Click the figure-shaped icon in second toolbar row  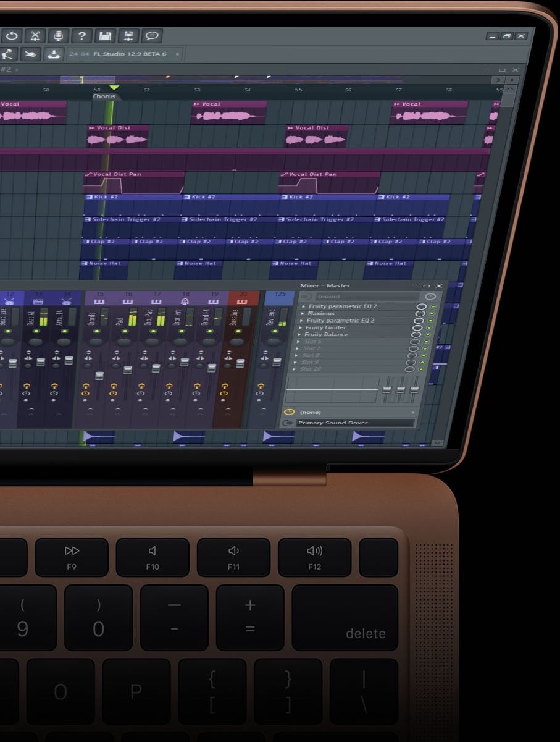[x=7, y=54]
